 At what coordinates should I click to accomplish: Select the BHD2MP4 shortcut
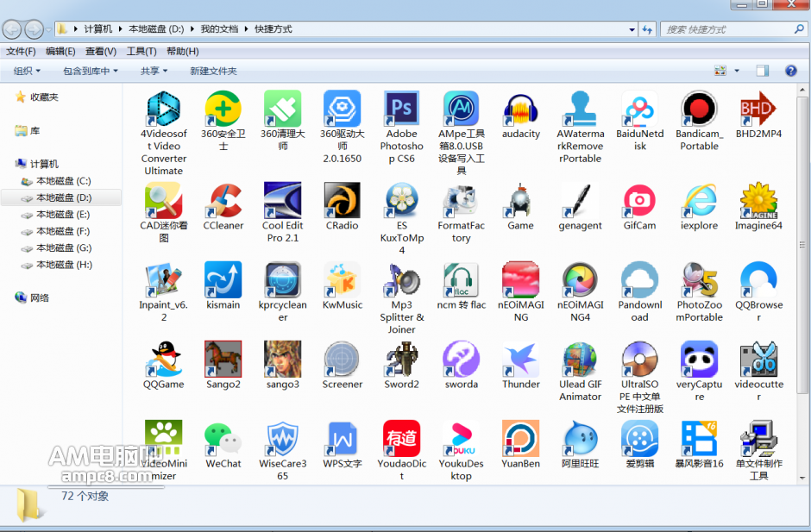758,109
